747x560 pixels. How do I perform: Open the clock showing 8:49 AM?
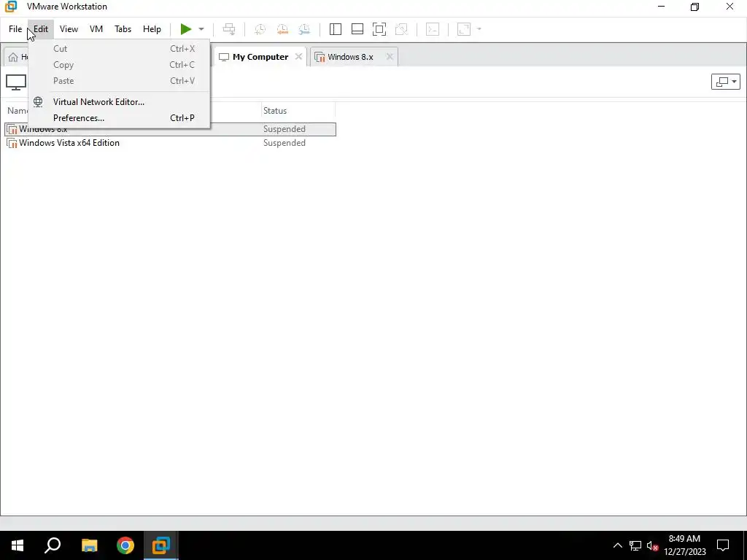click(x=684, y=545)
